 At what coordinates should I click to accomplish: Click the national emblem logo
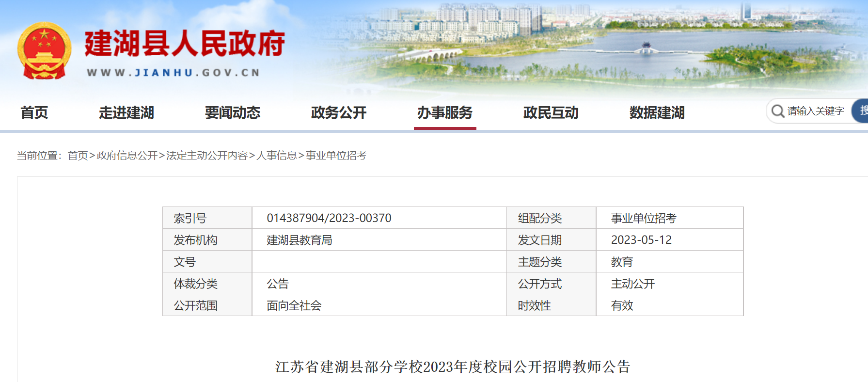(x=44, y=51)
